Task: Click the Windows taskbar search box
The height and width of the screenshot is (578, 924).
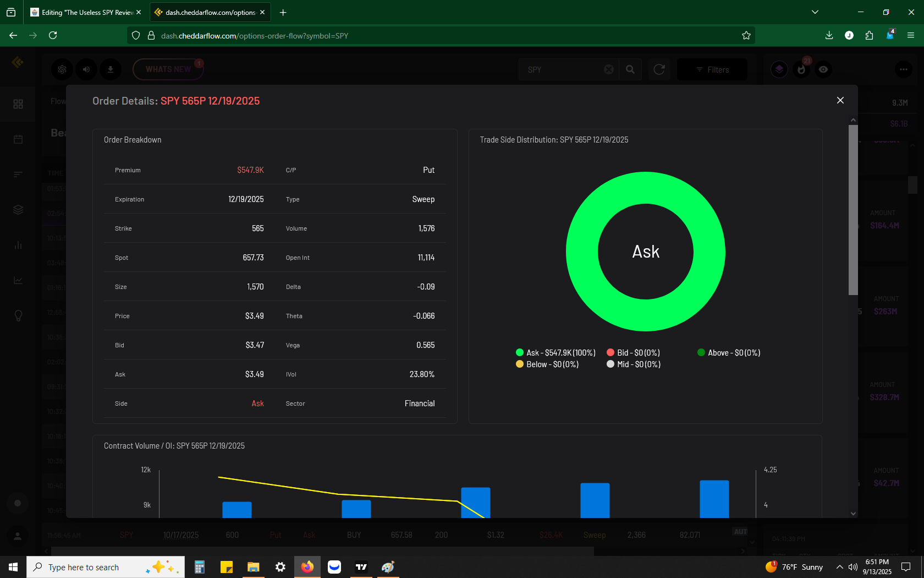Action: (106, 567)
